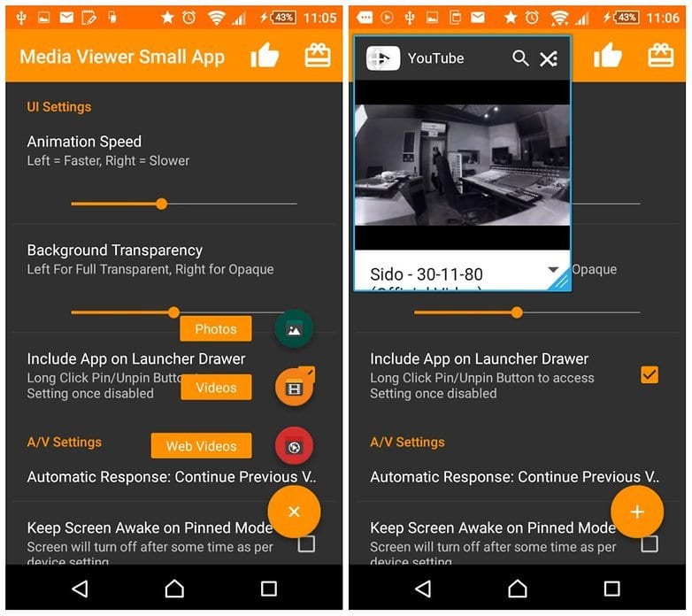The height and width of the screenshot is (616, 692).
Task: Open Videos orange film icon
Action: tap(294, 388)
